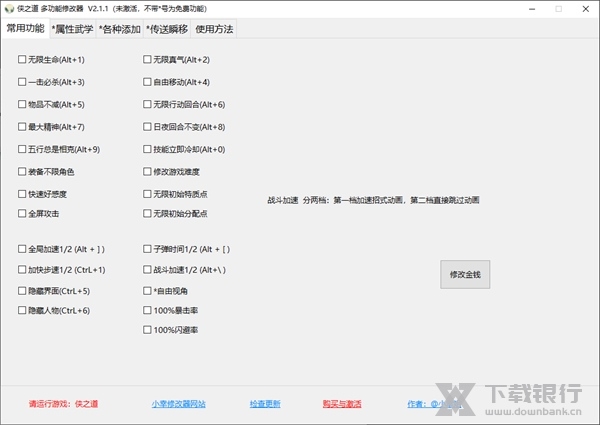Switch to the 常用功能 tab

point(25,28)
